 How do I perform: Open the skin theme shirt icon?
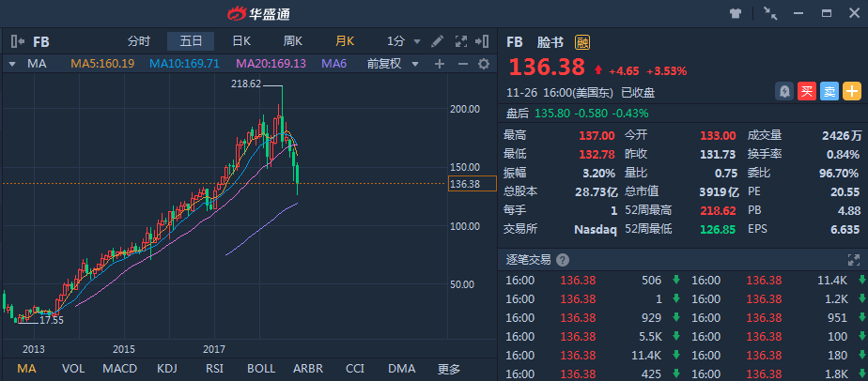click(736, 13)
